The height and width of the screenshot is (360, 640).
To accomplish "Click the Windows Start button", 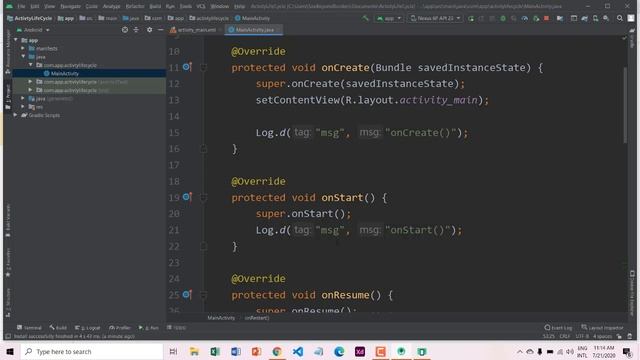I will (10, 351).
